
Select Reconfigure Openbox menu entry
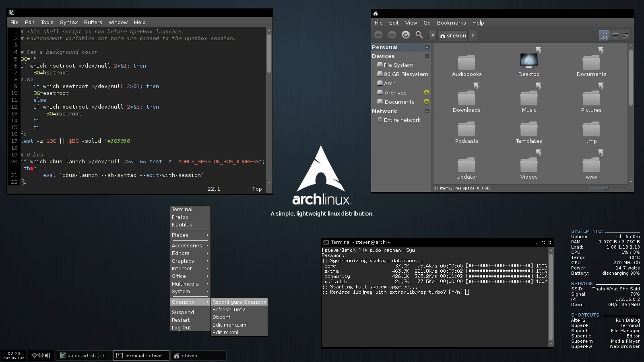[239, 302]
